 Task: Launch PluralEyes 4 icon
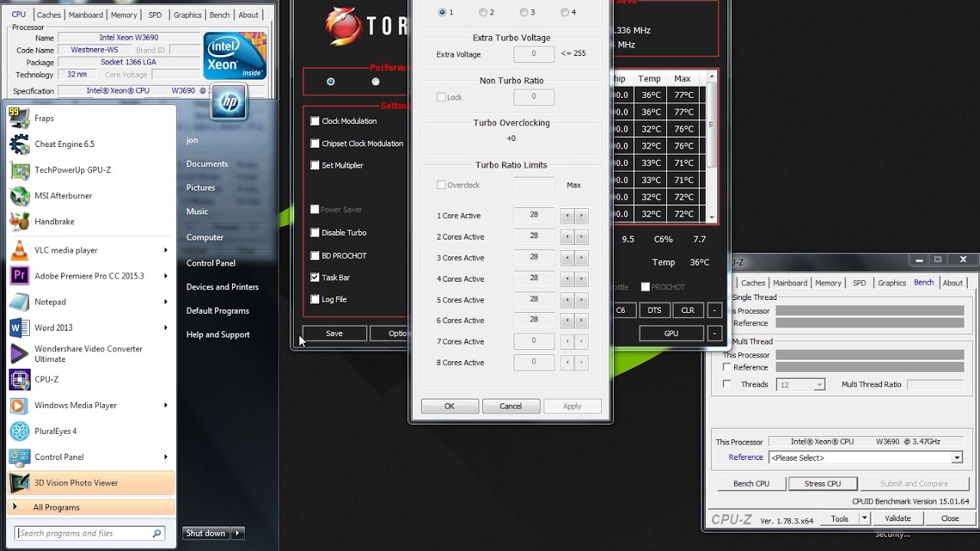click(x=19, y=431)
